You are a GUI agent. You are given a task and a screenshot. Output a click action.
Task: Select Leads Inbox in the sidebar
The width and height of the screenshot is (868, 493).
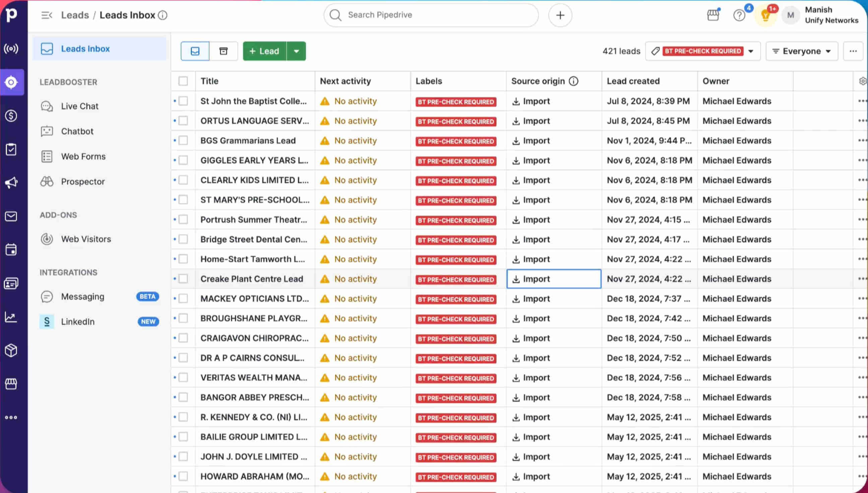pyautogui.click(x=99, y=49)
